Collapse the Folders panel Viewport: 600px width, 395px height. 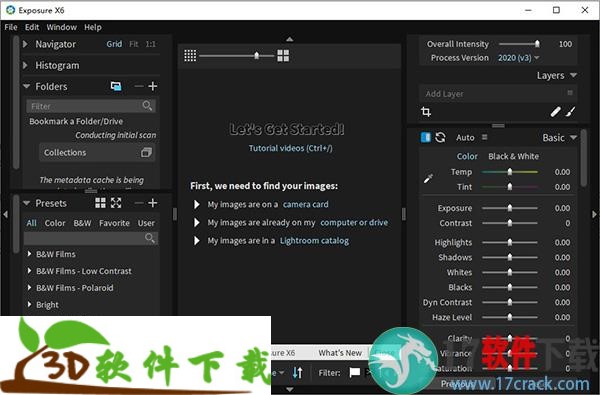pos(26,87)
